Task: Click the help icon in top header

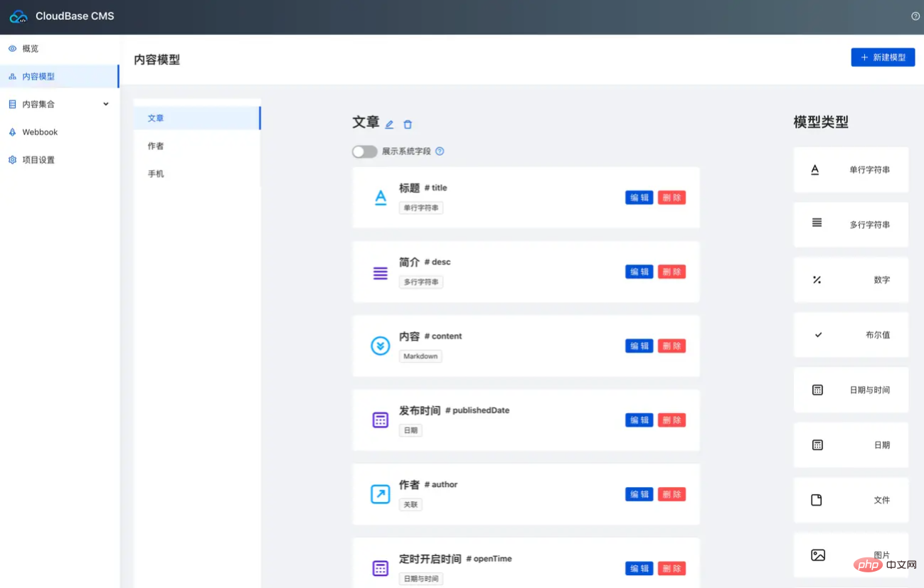Action: [915, 16]
